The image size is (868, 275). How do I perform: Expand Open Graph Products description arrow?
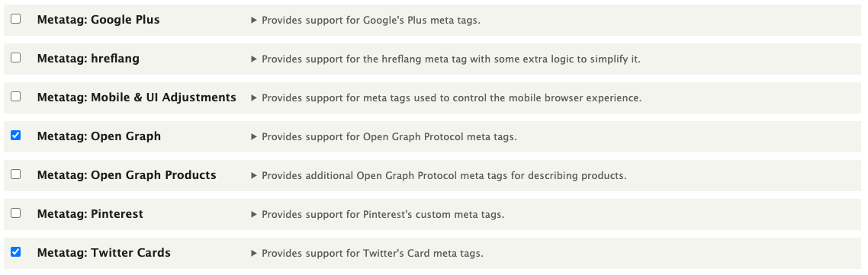(254, 176)
